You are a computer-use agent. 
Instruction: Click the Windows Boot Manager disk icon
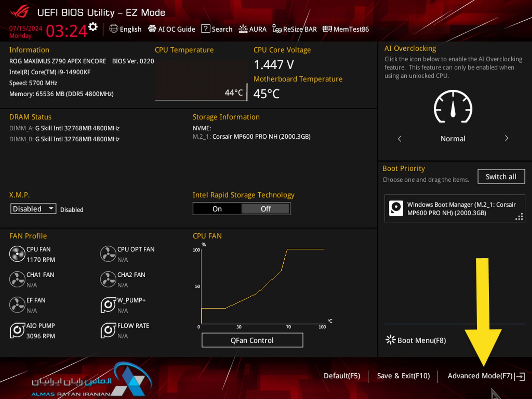click(396, 208)
